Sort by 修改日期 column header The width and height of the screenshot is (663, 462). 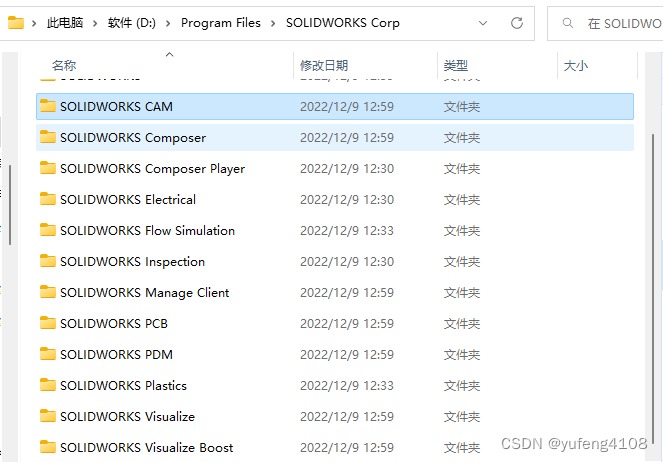pos(324,66)
